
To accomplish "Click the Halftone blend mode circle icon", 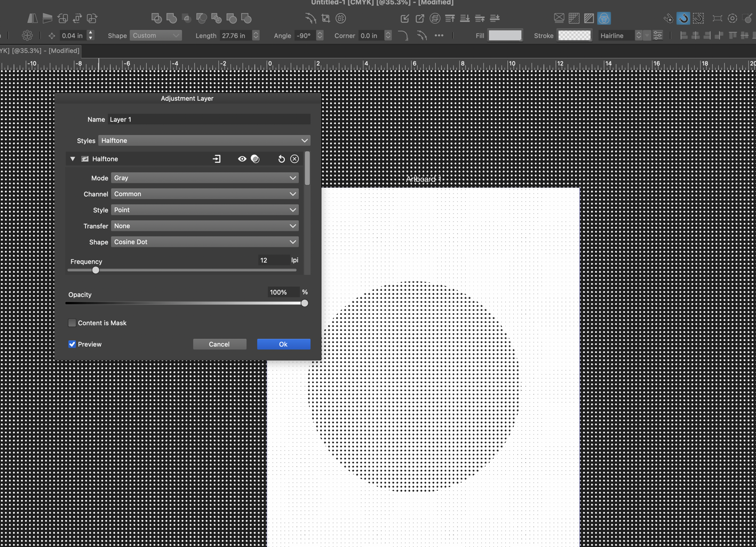I will coord(255,159).
